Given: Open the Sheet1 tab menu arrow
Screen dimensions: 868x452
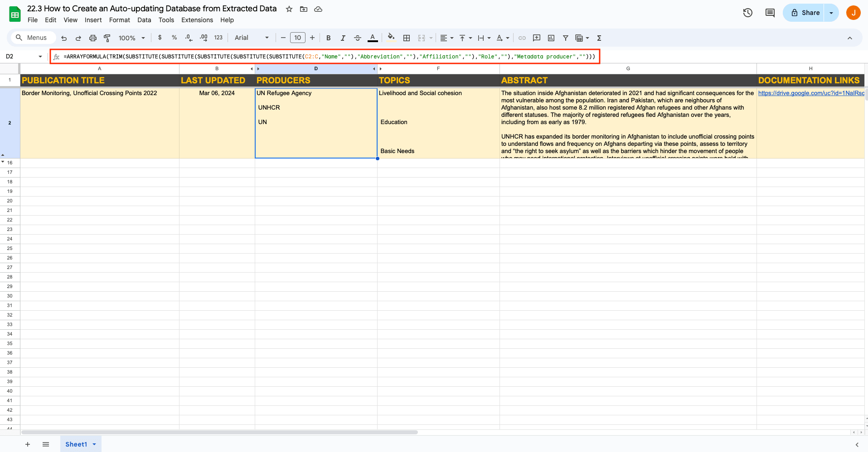Looking at the screenshot, I should click(94, 444).
